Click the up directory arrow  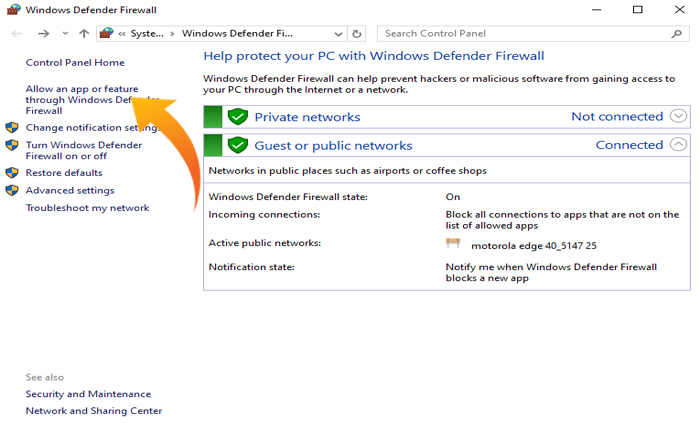pos(84,33)
